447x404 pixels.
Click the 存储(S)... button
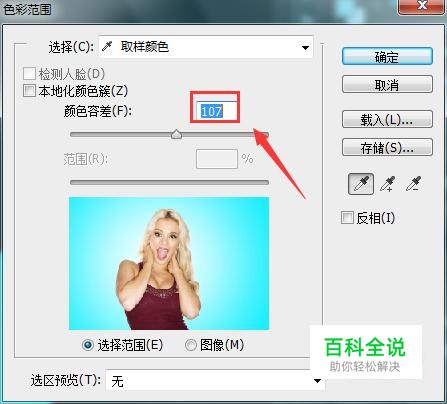(x=387, y=147)
